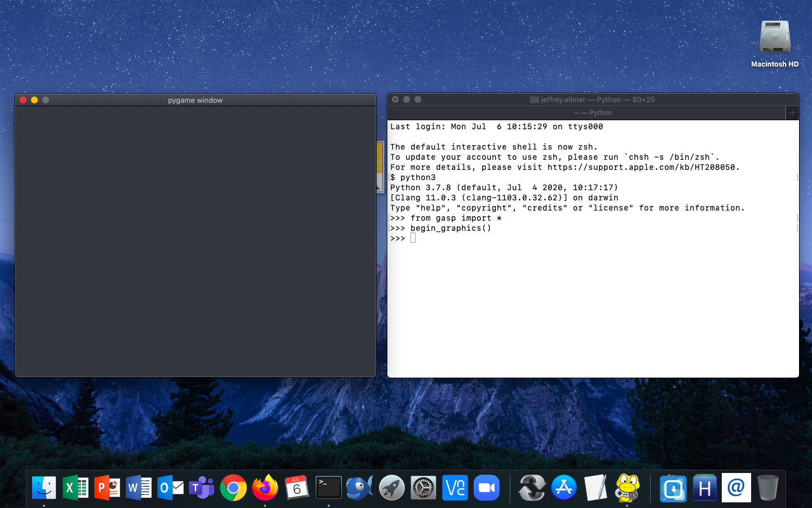Open Microsoft Outlook in the dock
This screenshot has height=508, width=812.
[x=170, y=488]
